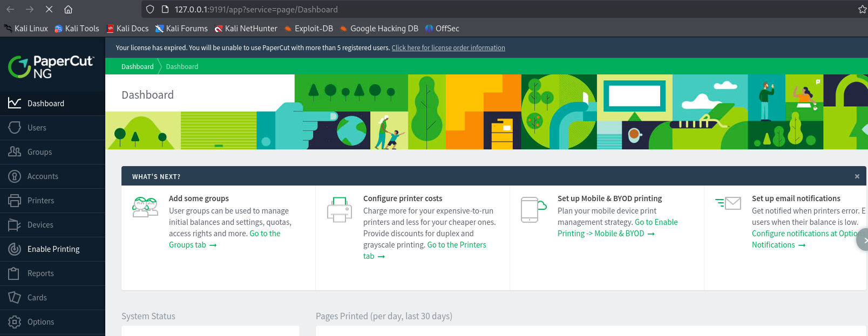Open the Groups section
This screenshot has width=868, height=336.
click(x=52, y=152)
